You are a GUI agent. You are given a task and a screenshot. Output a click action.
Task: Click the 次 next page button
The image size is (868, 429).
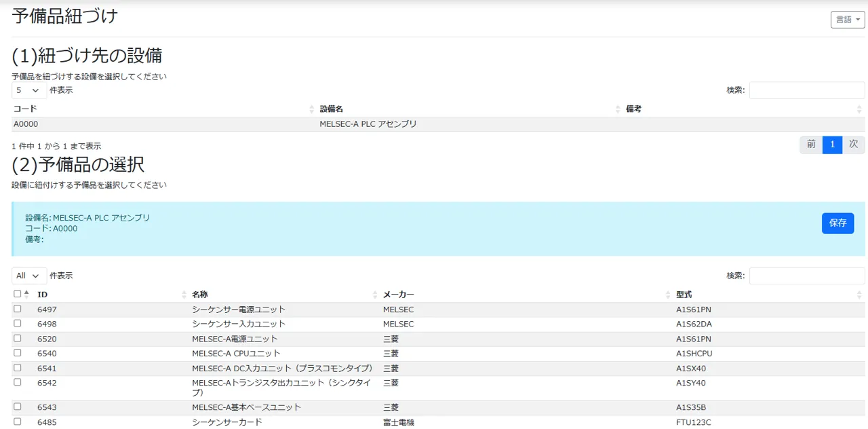[x=854, y=145]
